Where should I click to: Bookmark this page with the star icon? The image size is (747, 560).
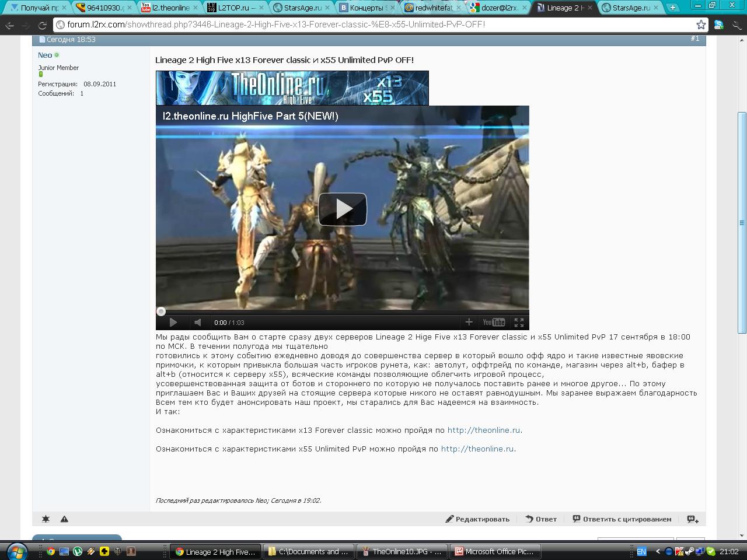click(701, 24)
